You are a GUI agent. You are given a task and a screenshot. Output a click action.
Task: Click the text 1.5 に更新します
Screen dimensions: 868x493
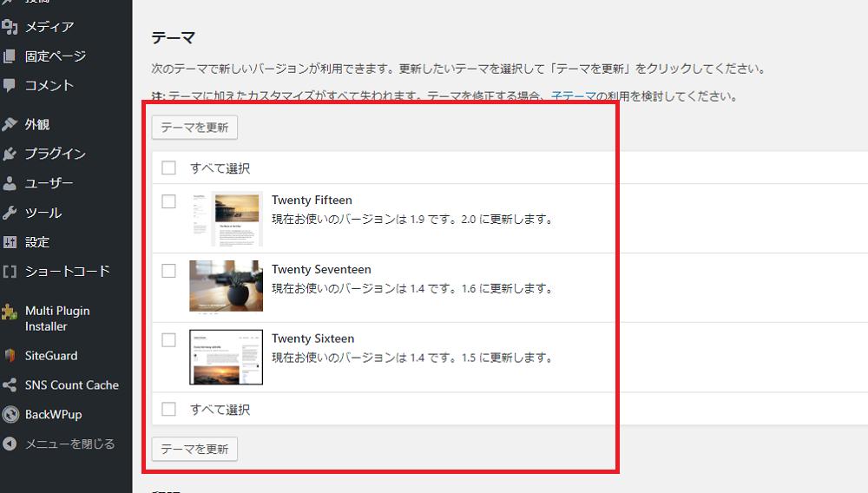click(507, 358)
